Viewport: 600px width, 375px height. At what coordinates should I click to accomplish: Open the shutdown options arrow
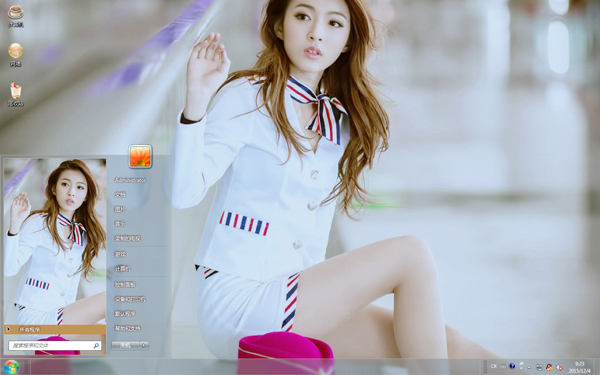pos(144,346)
